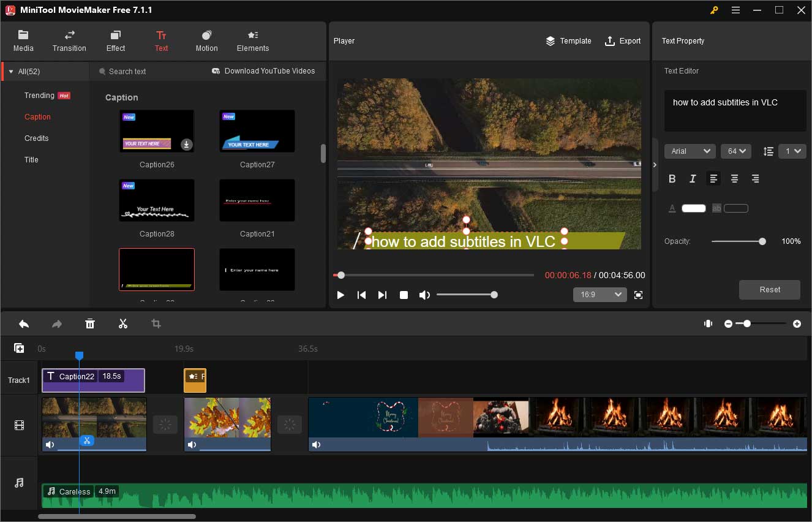
Task: Adjust the player volume slider
Action: [466, 295]
